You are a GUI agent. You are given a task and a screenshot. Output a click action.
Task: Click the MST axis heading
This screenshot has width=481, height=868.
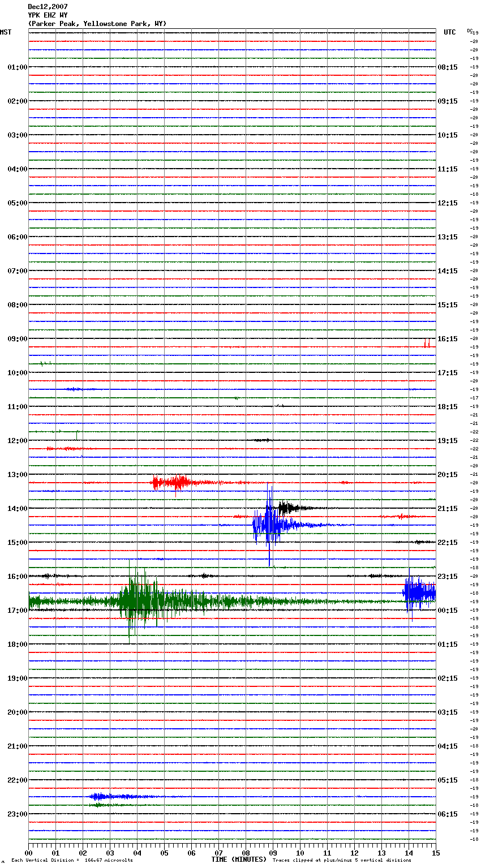tap(6, 32)
